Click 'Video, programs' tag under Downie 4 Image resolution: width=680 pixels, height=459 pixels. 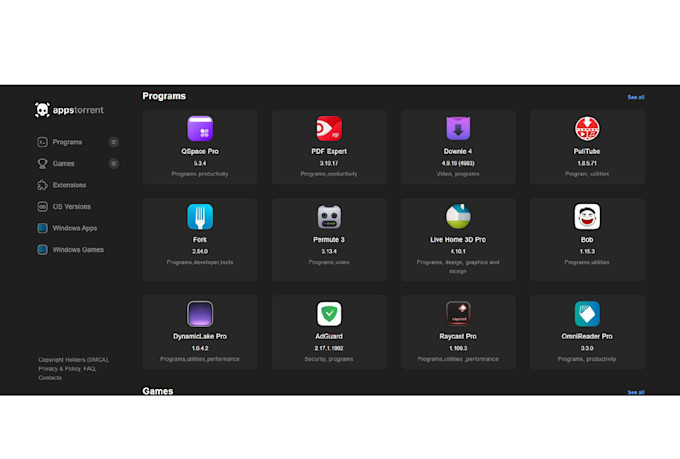(x=458, y=174)
